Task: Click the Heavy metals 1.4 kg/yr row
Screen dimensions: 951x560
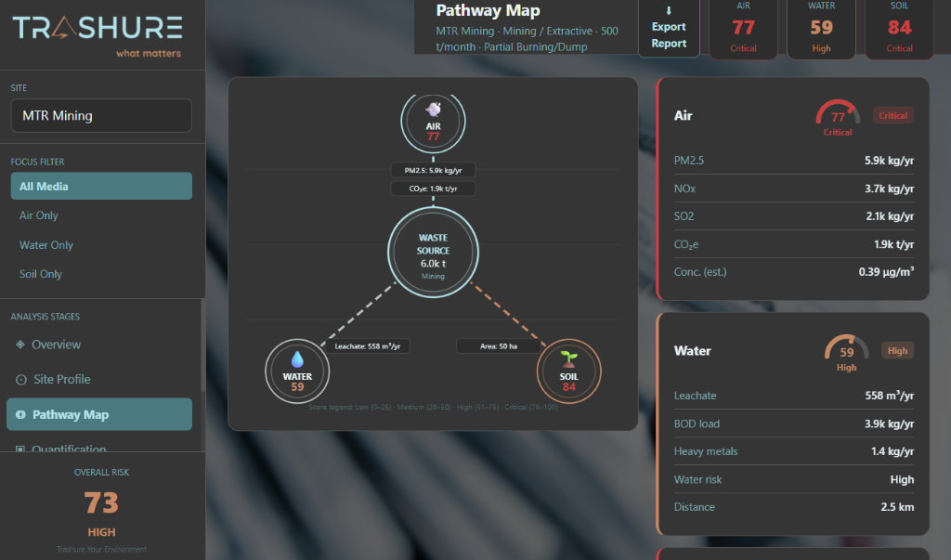Action: (793, 451)
